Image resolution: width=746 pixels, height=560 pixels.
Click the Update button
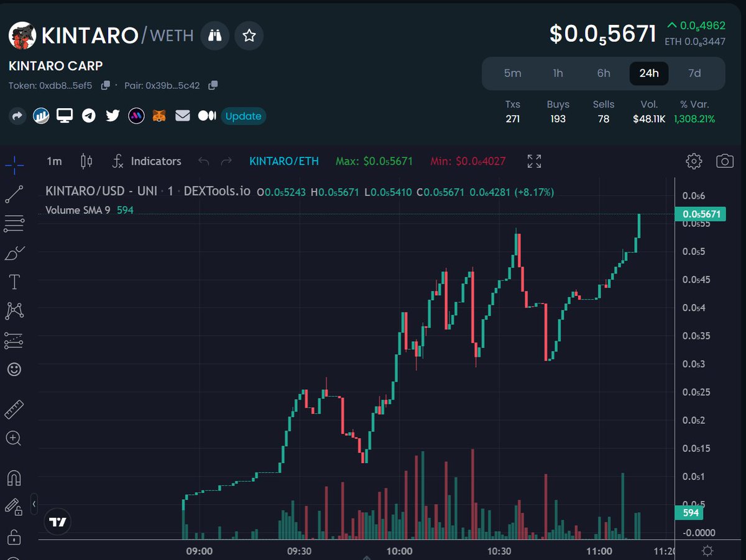(243, 116)
